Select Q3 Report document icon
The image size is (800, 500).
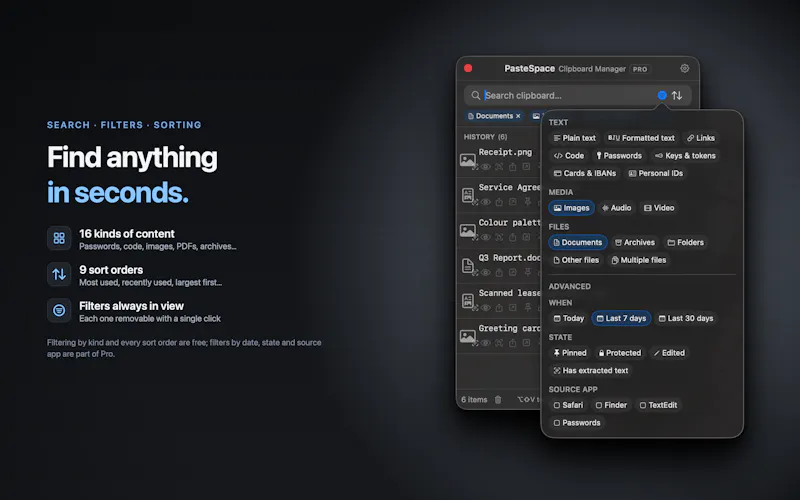click(467, 265)
